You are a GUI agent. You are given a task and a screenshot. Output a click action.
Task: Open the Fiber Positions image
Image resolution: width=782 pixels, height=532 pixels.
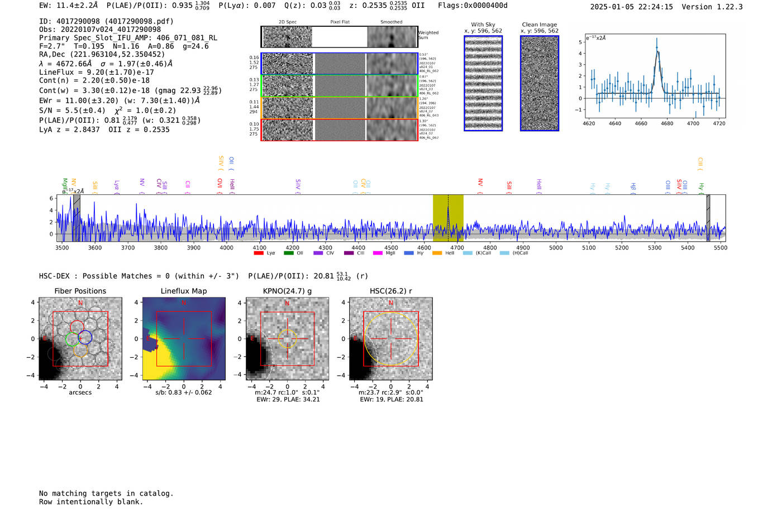[x=80, y=339]
